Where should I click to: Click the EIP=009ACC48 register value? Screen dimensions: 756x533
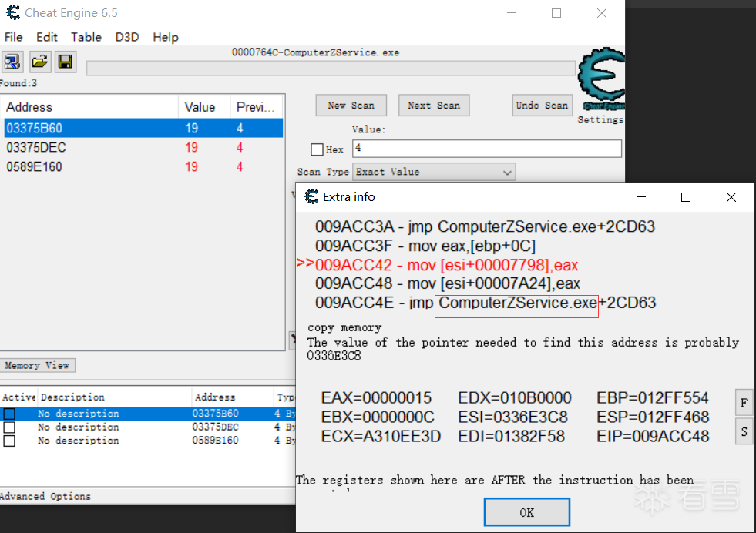tap(653, 436)
